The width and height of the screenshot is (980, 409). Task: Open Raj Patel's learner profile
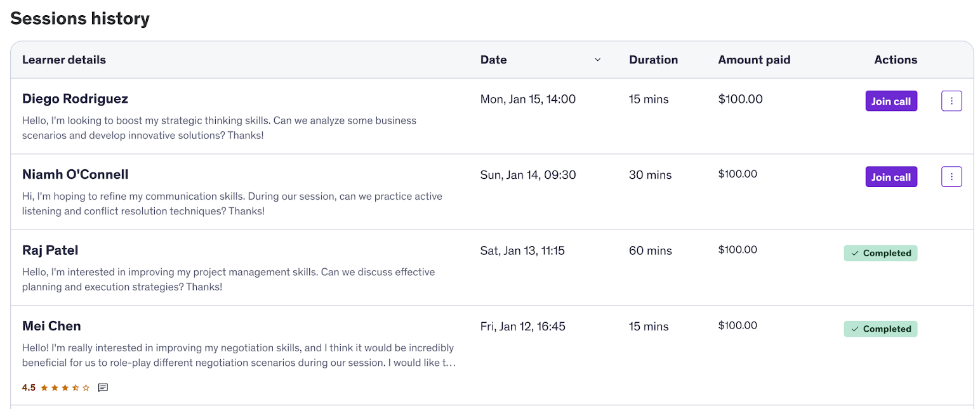click(50, 250)
